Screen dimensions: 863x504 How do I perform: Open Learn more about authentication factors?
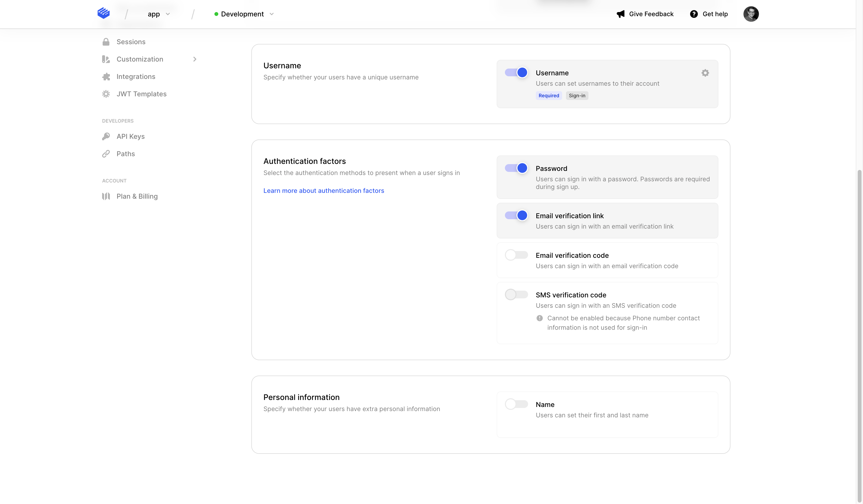tap(324, 191)
